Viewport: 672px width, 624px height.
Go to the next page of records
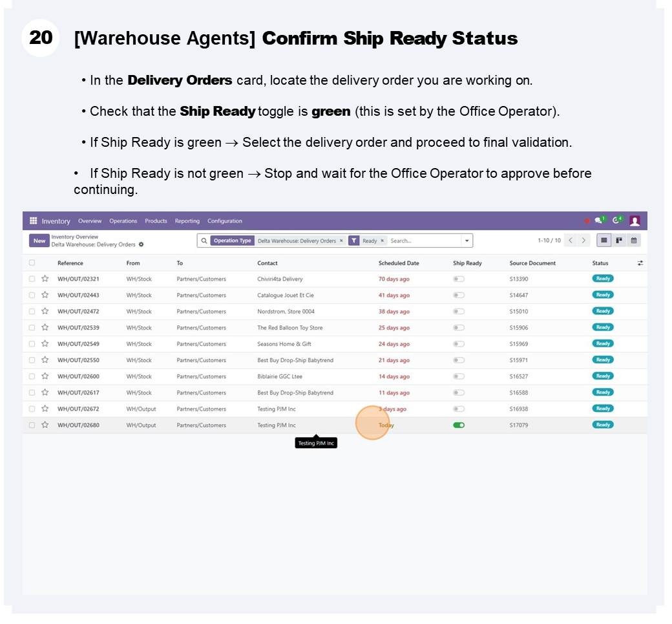(x=584, y=241)
